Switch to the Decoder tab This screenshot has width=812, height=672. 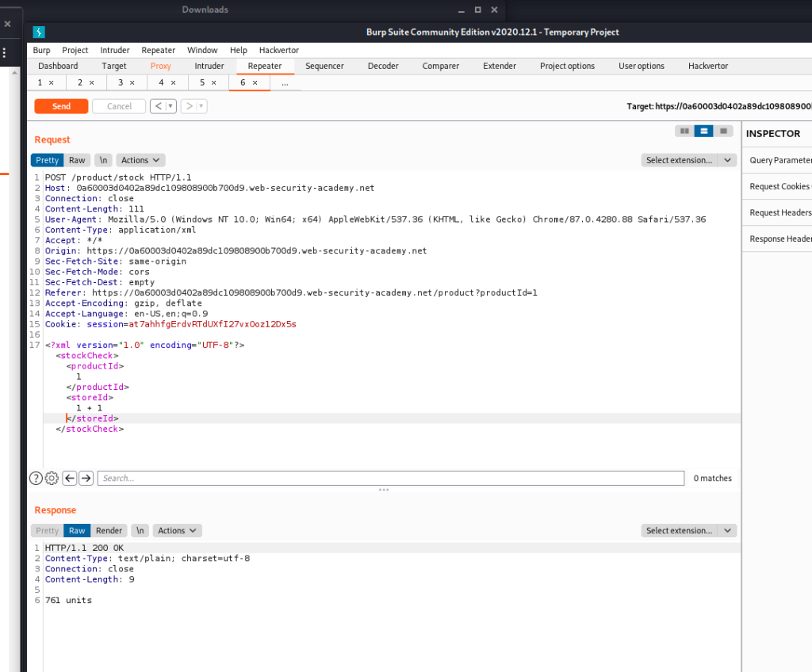pos(383,66)
